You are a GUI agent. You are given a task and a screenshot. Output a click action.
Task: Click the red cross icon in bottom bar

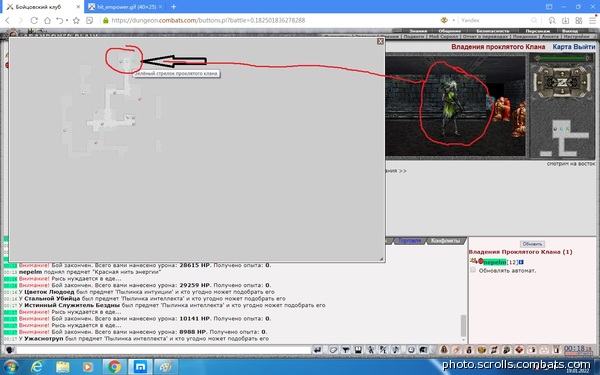pos(519,350)
